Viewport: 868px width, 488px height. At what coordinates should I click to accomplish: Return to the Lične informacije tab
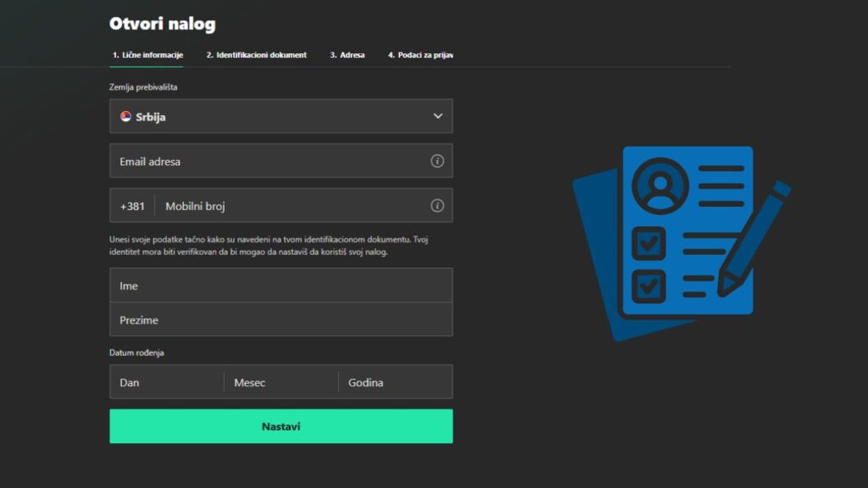pyautogui.click(x=147, y=54)
